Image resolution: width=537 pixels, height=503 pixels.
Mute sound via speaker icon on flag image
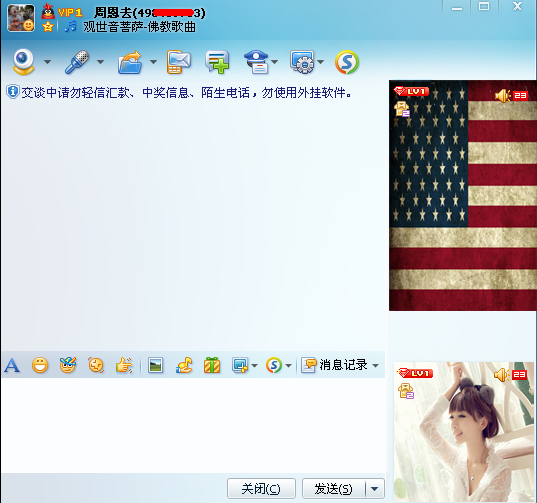click(x=502, y=96)
